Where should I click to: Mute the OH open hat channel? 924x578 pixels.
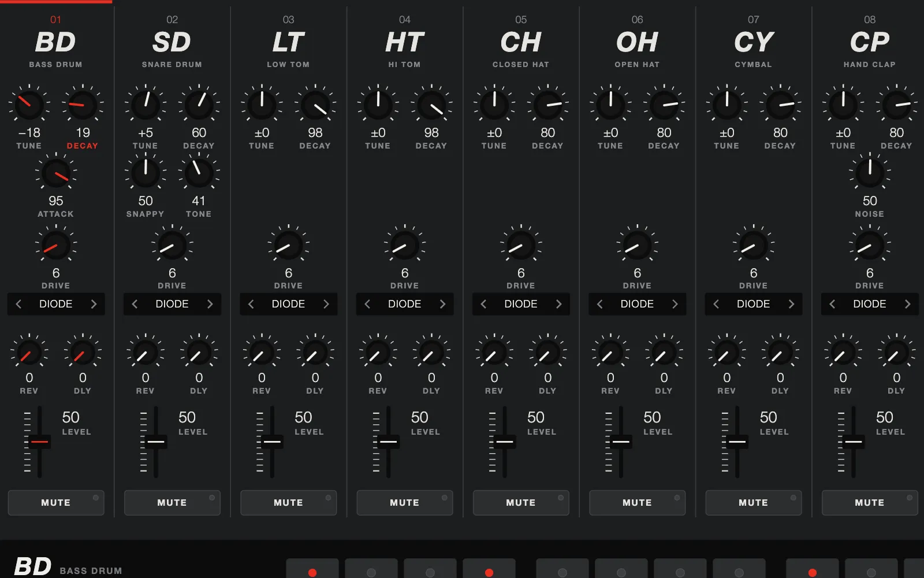[x=637, y=502]
